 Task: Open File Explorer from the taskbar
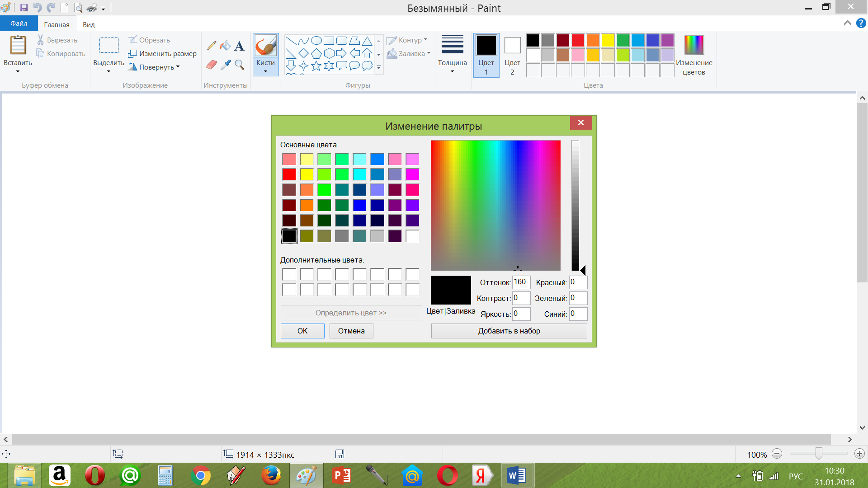tap(24, 475)
